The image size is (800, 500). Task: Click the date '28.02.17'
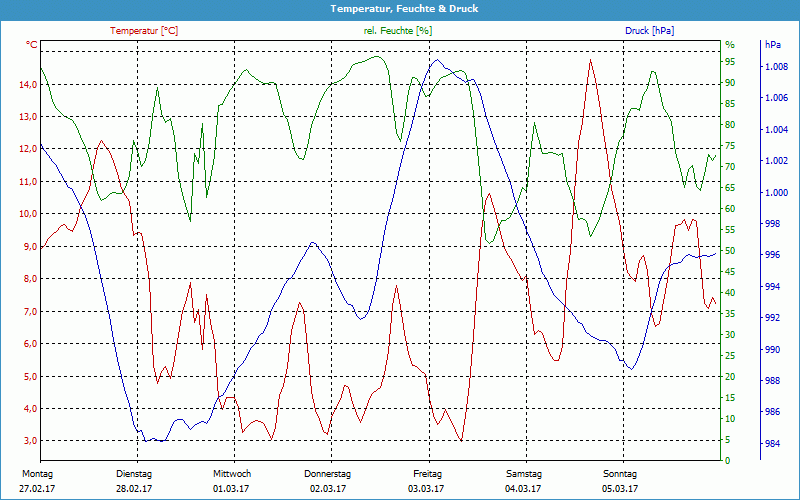point(134,489)
